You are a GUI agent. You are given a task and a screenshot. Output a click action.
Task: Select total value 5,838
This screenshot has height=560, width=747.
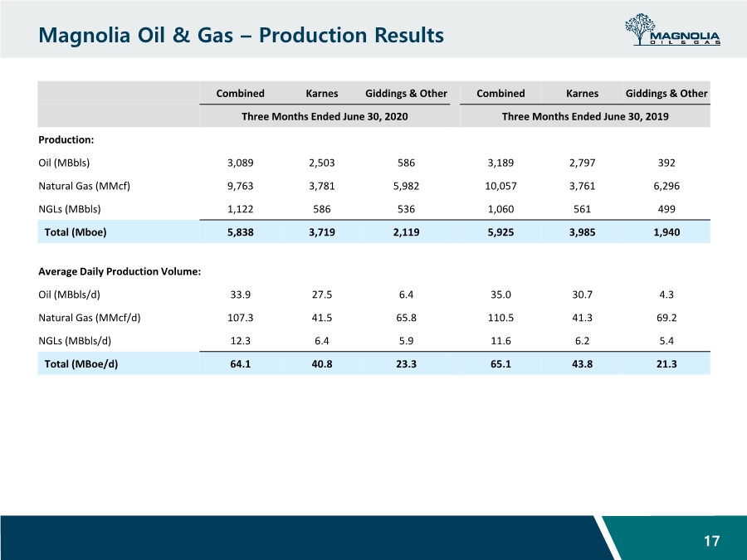[x=240, y=232]
